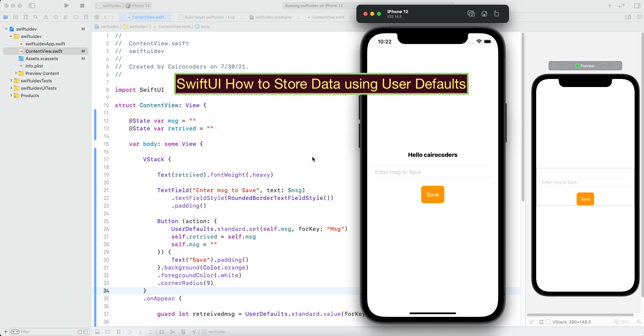The height and width of the screenshot is (336, 644).
Task: Click Step out in debug bar
Action: click(x=151, y=332)
